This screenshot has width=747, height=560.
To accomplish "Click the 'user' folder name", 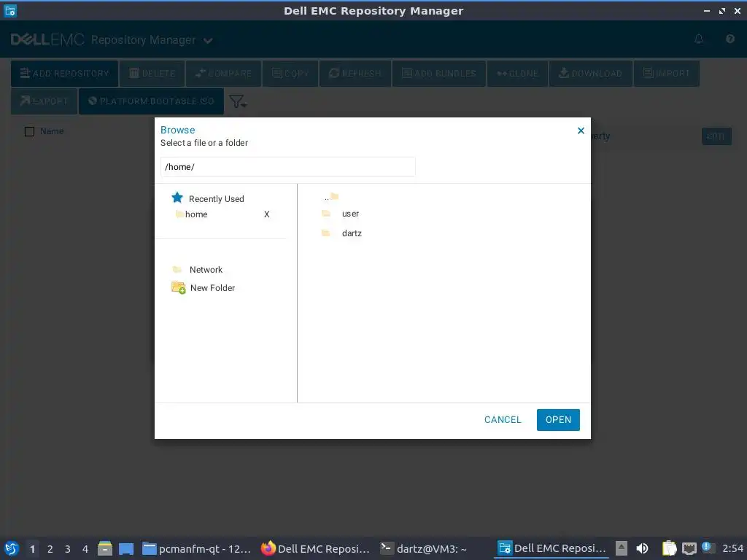I will pyautogui.click(x=351, y=214).
